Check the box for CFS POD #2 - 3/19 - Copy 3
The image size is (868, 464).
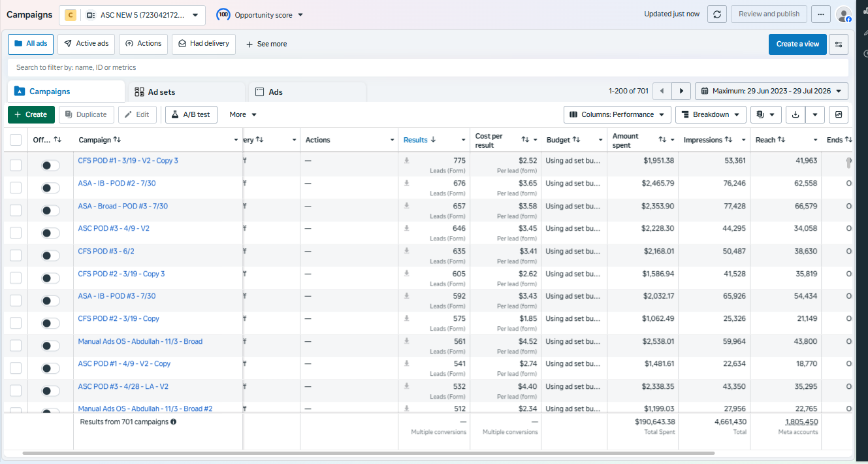[16, 278]
